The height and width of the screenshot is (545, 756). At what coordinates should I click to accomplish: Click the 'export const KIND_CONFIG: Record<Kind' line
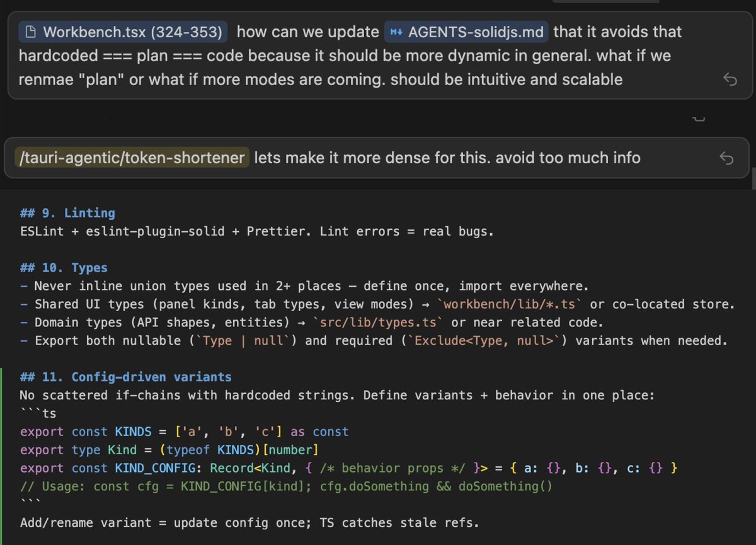(349, 469)
